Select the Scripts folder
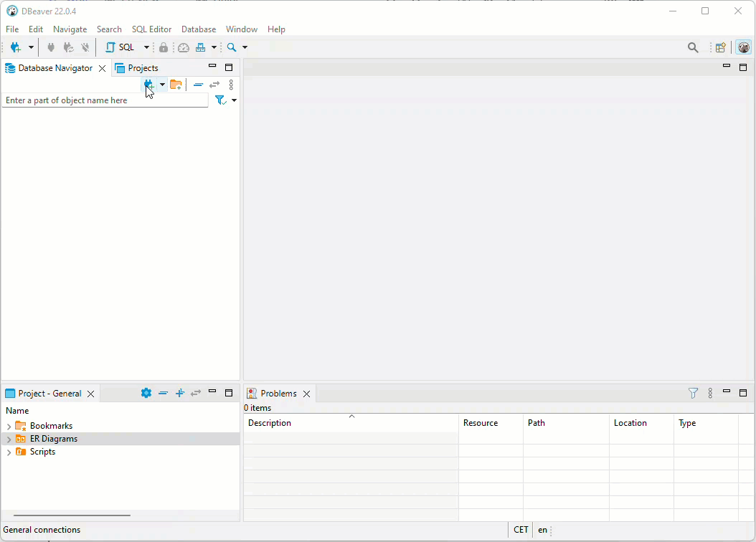 [x=42, y=452]
